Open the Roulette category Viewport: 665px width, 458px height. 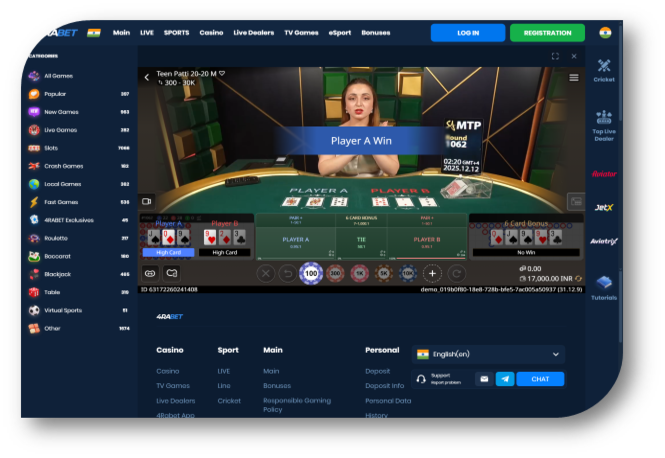point(79,238)
